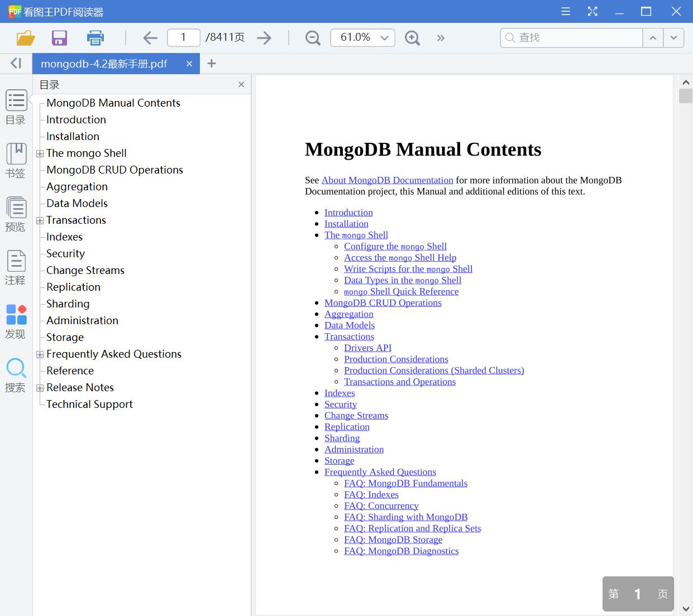Expand Frequently Asked Questions tree node

40,354
